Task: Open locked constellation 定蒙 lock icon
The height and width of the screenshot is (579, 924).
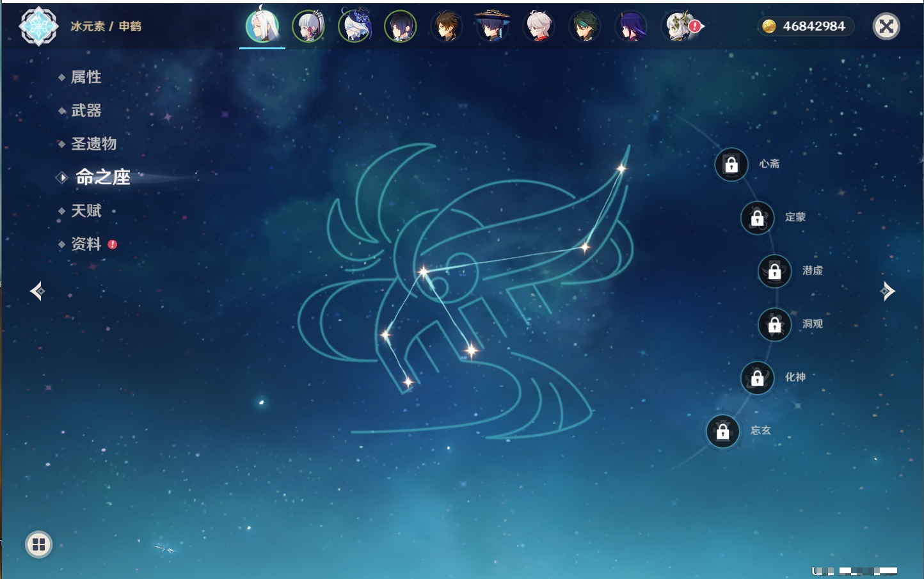Action: [x=758, y=218]
